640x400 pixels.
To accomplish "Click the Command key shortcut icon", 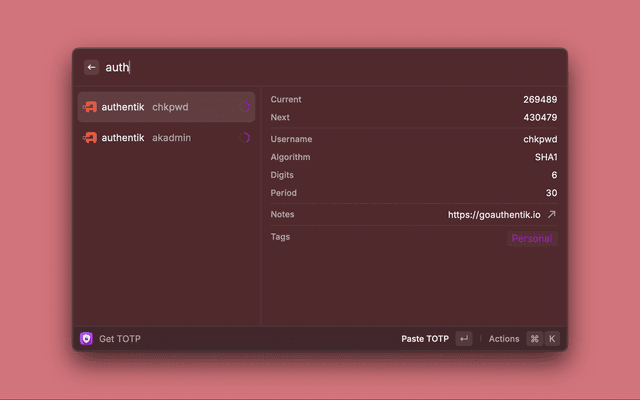I will [x=534, y=339].
